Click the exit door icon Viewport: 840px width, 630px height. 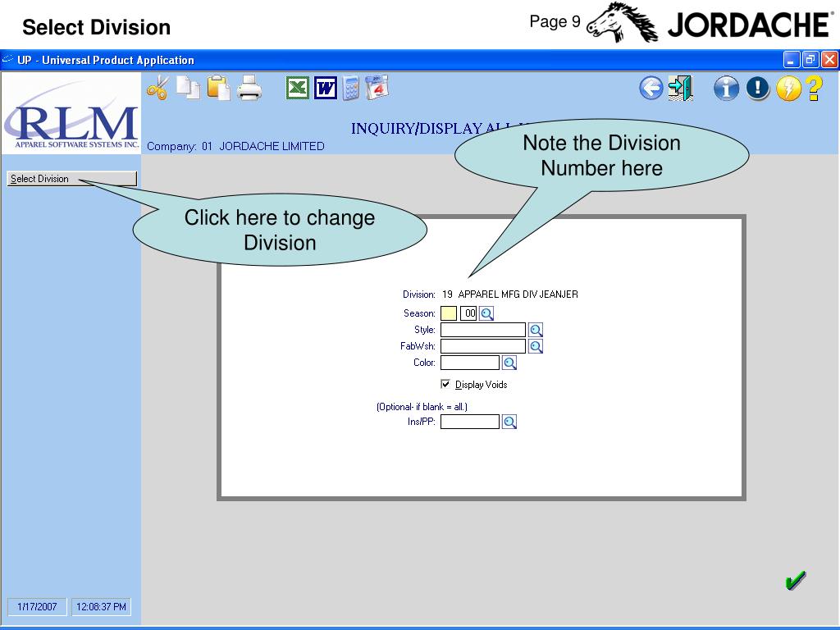(681, 88)
